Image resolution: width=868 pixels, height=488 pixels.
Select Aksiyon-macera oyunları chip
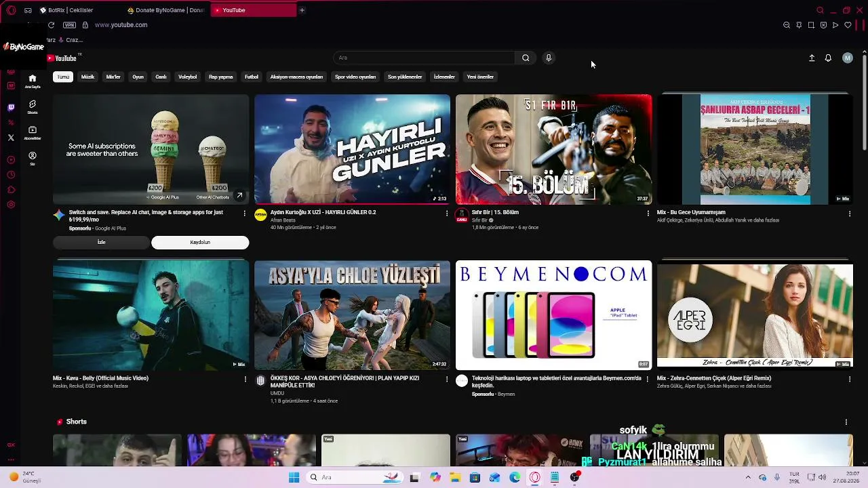[x=296, y=77]
